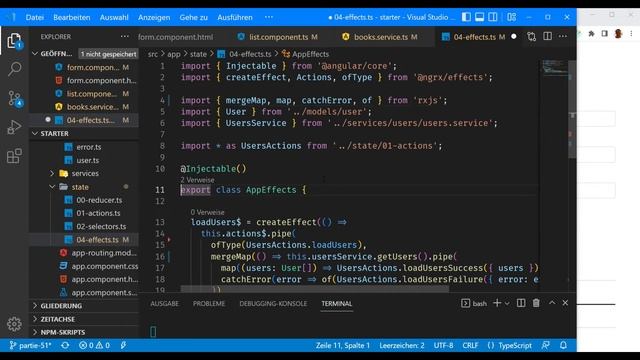Switch to the Probleme panel tab
Viewport: 640px width, 360px height.
point(209,304)
